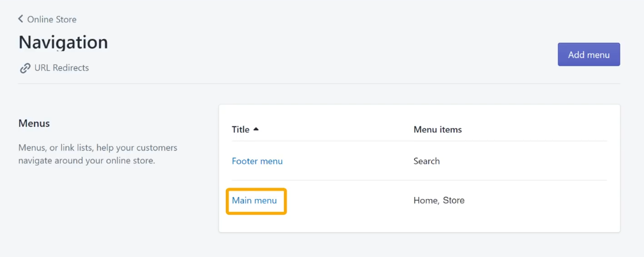Click the Menus section heading

coord(34,123)
